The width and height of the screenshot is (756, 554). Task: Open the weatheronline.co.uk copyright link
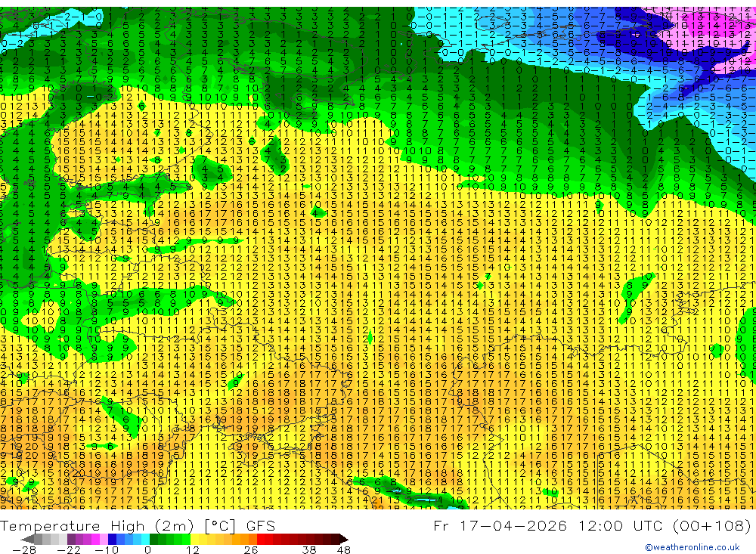click(692, 546)
